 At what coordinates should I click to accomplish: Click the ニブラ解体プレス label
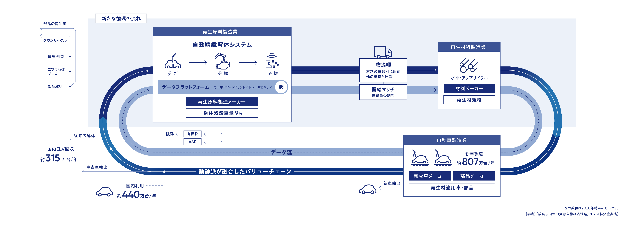click(56, 71)
